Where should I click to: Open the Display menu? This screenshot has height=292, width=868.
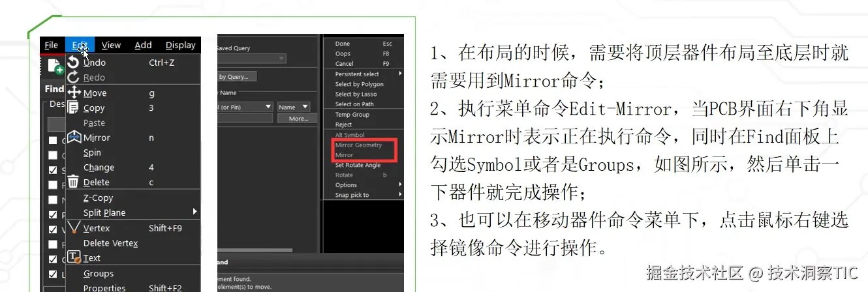[181, 45]
